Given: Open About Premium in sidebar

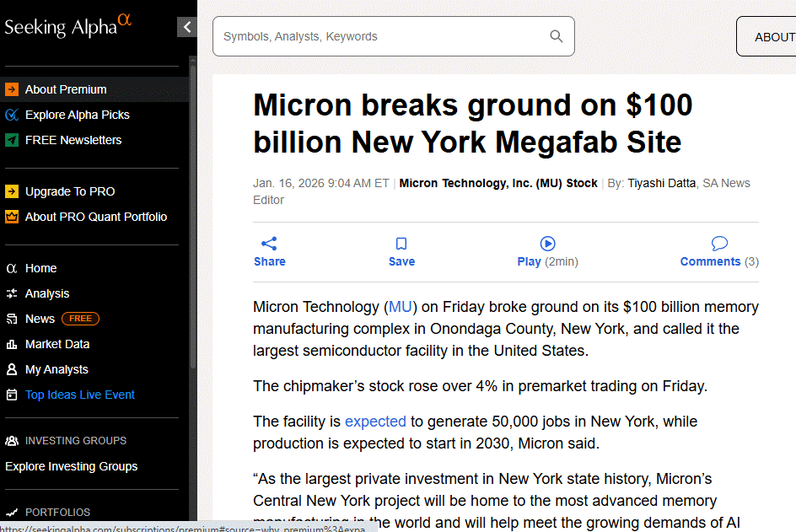Looking at the screenshot, I should coord(66,89).
